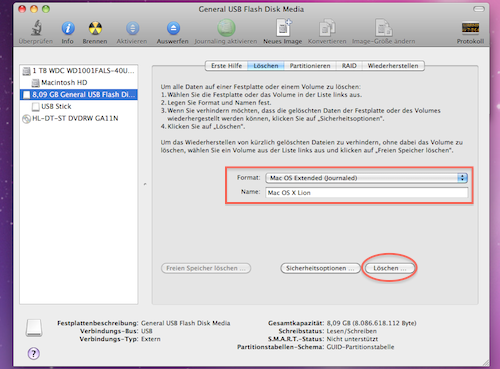Open help with question mark button
The image size is (500, 369).
34,353
